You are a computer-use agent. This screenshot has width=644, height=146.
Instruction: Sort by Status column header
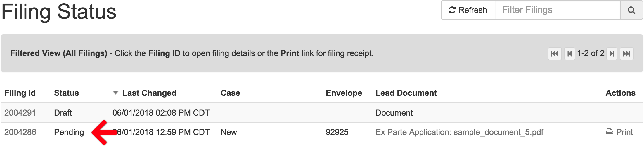tap(66, 93)
